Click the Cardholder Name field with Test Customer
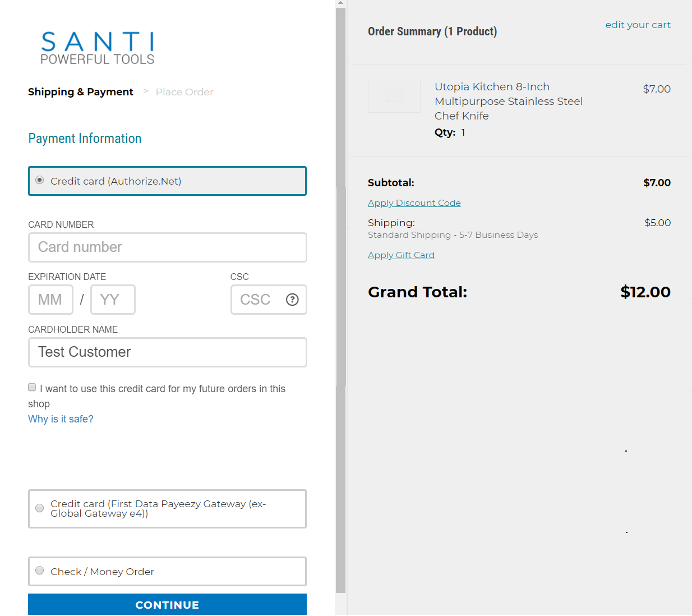This screenshot has width=692, height=616. tap(167, 352)
